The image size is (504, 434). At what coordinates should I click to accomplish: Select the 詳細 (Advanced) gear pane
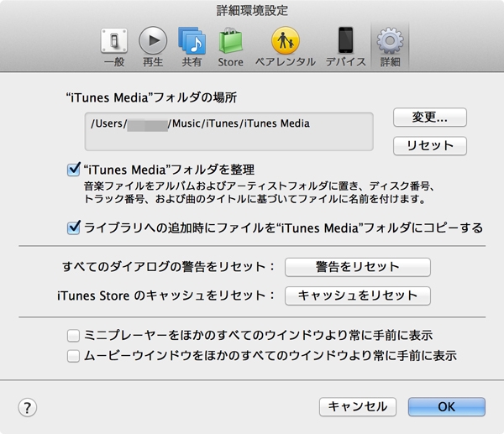[x=390, y=47]
